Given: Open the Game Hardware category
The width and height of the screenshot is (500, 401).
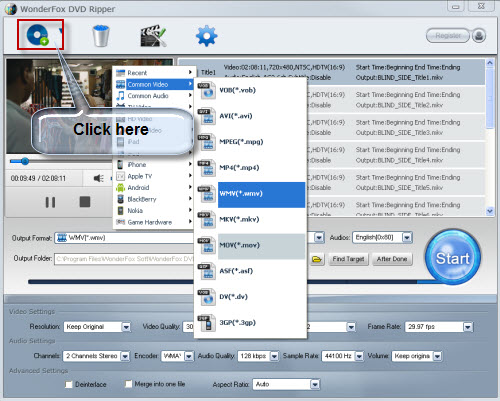Looking at the screenshot, I should click(154, 222).
